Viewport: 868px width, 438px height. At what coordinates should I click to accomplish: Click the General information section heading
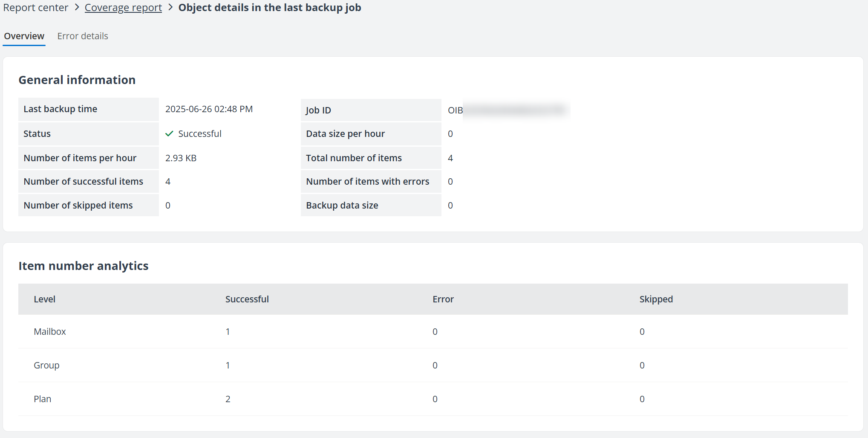(x=77, y=80)
